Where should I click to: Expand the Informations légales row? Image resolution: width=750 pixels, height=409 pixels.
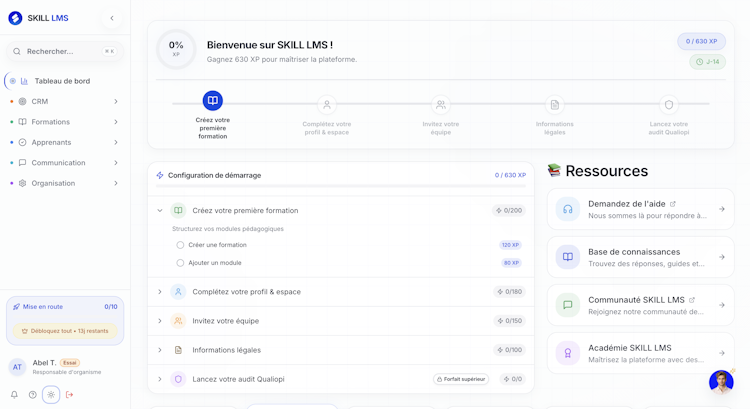160,350
